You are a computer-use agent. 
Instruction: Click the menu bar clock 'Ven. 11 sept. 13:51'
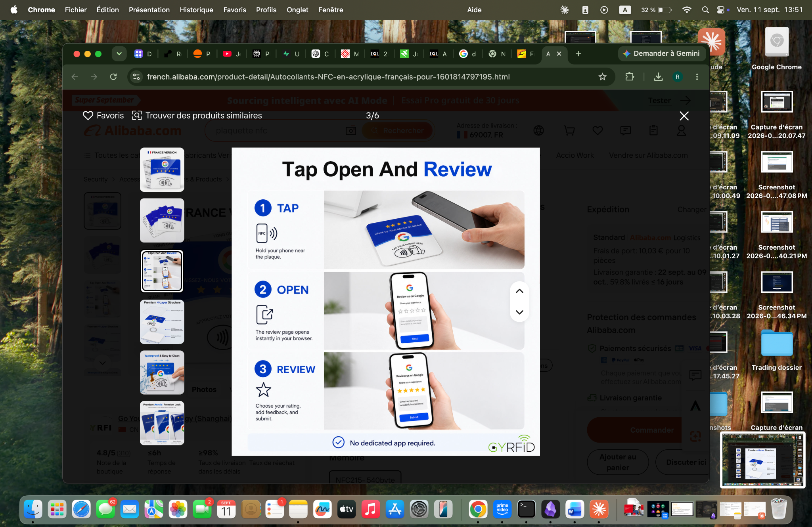770,10
